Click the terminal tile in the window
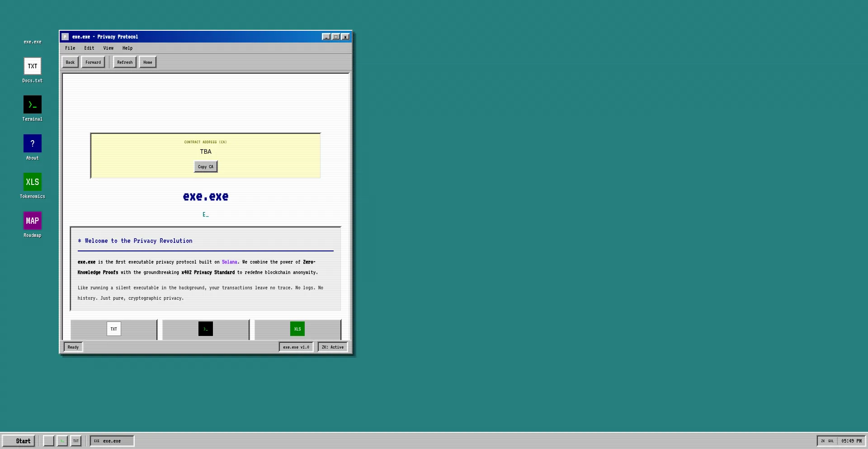Screen dimensions: 868x449 206,329
